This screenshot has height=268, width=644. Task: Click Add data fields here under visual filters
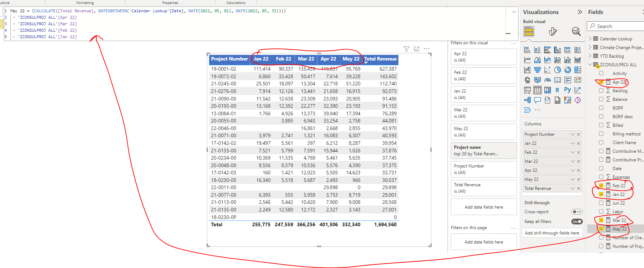484,207
